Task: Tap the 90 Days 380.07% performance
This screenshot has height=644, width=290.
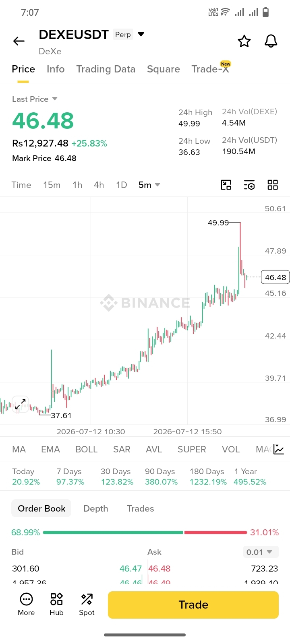Action: pyautogui.click(x=161, y=477)
